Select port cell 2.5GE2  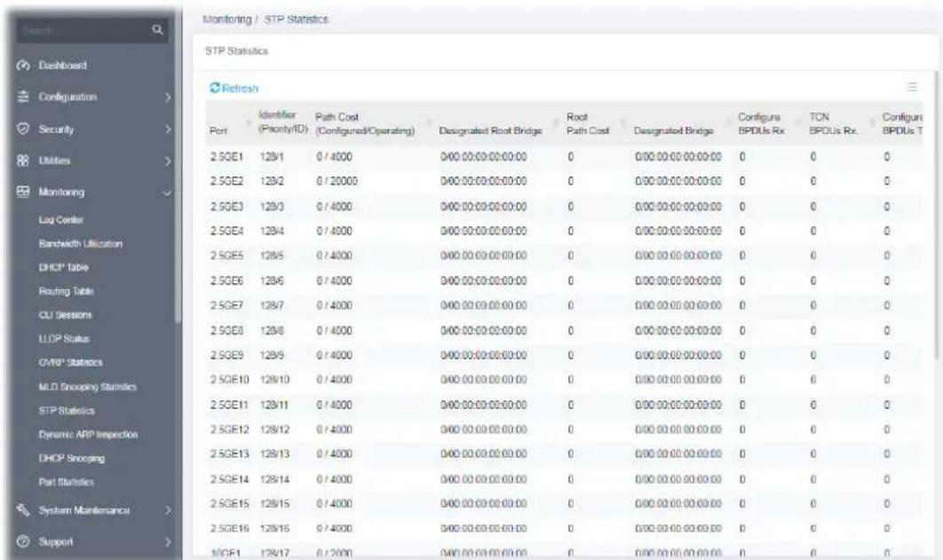click(x=226, y=181)
